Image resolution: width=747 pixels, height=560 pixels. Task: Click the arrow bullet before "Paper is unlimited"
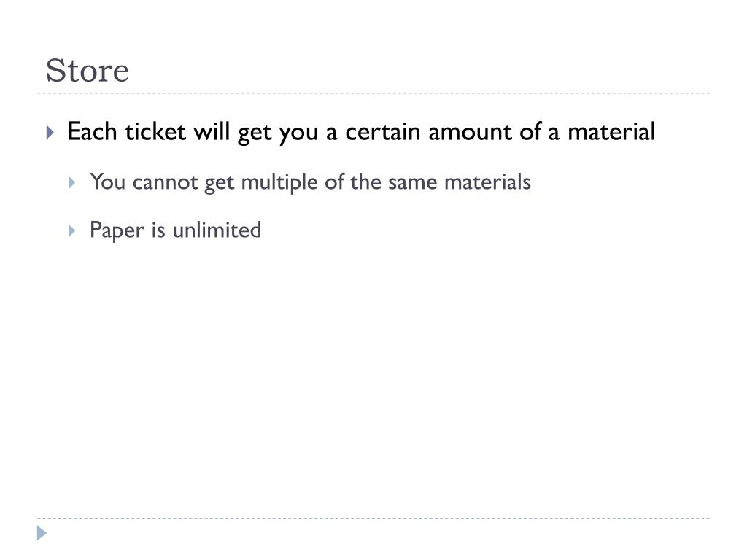[72, 231]
